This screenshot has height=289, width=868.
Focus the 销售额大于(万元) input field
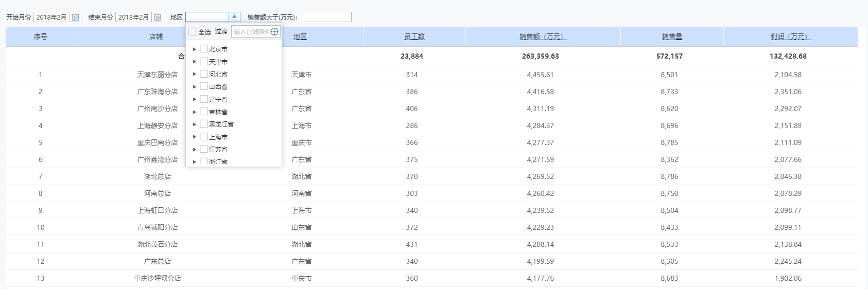coord(327,17)
